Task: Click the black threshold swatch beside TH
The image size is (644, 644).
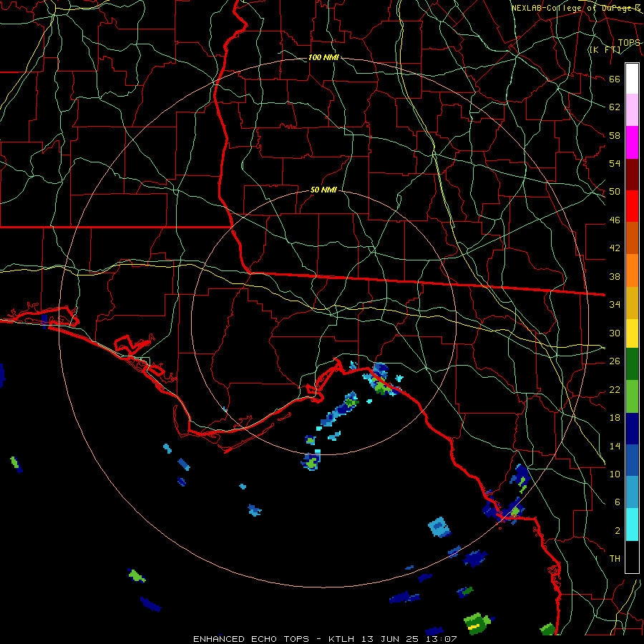Action: point(632,557)
